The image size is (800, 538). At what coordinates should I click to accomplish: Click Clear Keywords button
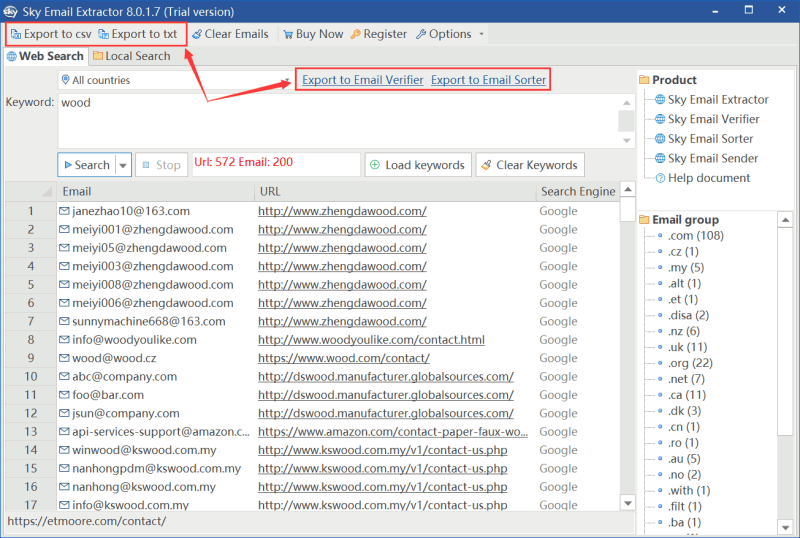coord(530,165)
